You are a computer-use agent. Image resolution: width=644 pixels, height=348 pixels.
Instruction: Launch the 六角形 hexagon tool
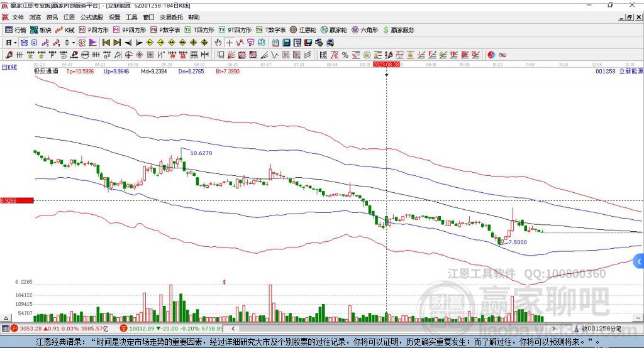point(364,30)
